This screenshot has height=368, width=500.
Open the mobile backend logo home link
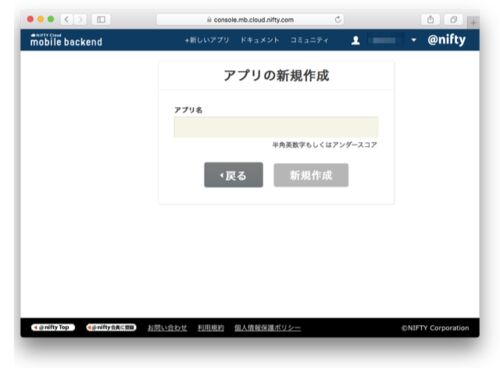pos(66,40)
